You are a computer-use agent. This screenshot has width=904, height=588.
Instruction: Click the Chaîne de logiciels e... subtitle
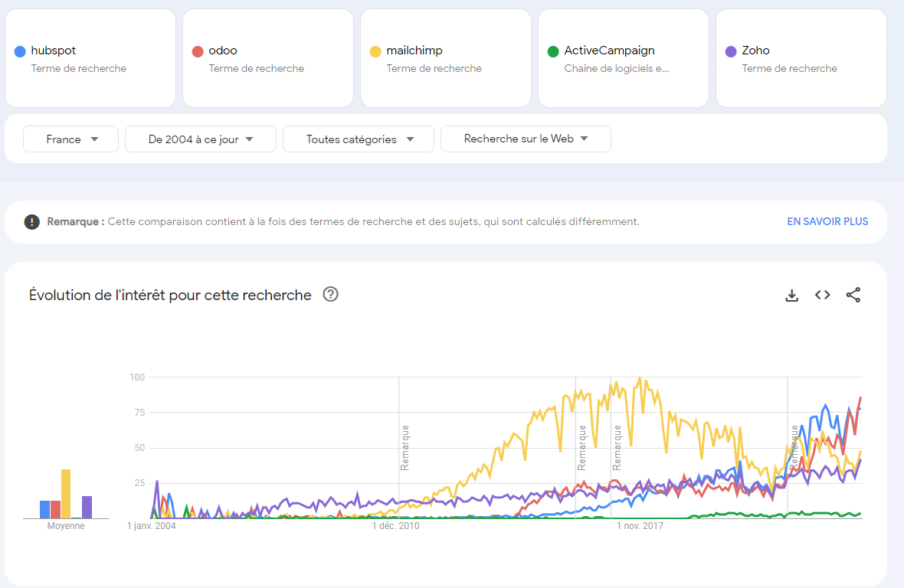616,69
